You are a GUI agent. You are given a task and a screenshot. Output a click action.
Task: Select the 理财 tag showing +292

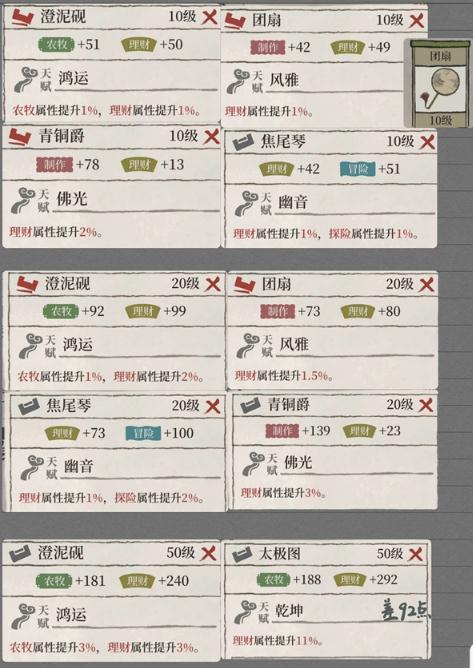[350, 580]
